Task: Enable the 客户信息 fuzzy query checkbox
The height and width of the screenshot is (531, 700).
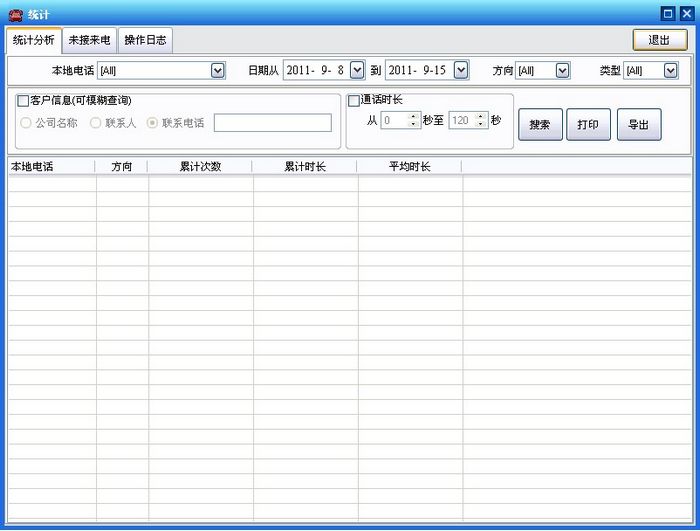Action: pos(23,101)
